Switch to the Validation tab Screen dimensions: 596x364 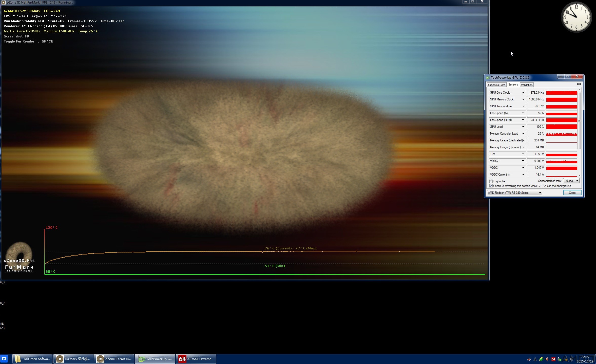point(527,85)
